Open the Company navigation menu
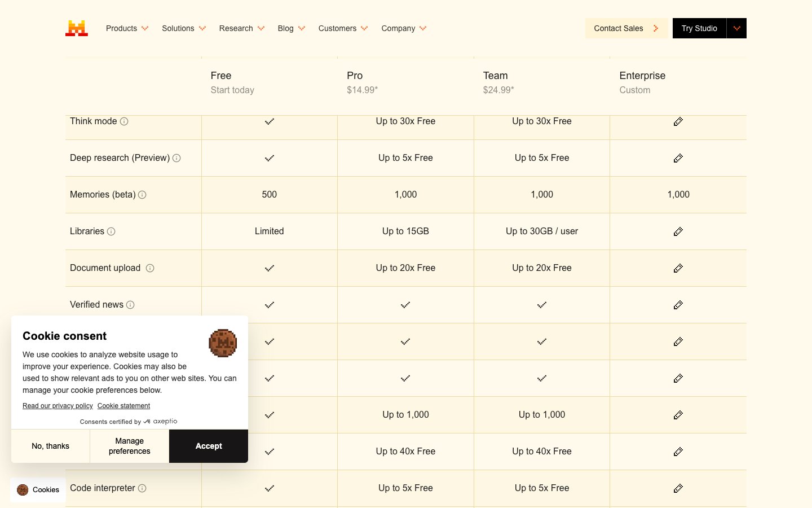Image resolution: width=812 pixels, height=508 pixels. pos(403,28)
